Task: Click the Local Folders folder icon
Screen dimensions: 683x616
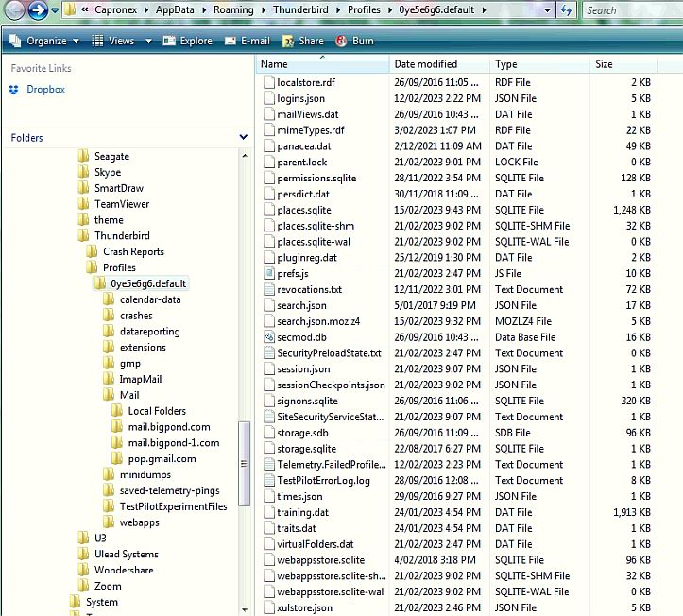Action: point(117,411)
